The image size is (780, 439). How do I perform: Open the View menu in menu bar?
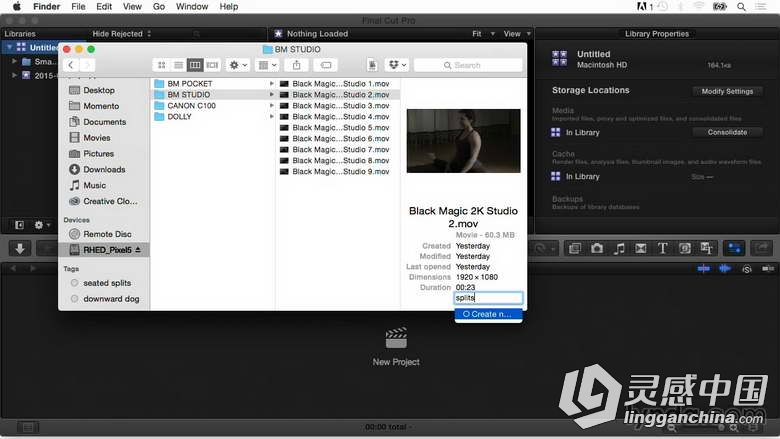132,6
